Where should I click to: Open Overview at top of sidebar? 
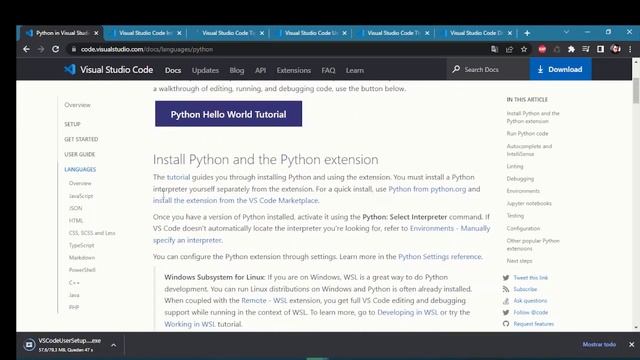point(77,105)
